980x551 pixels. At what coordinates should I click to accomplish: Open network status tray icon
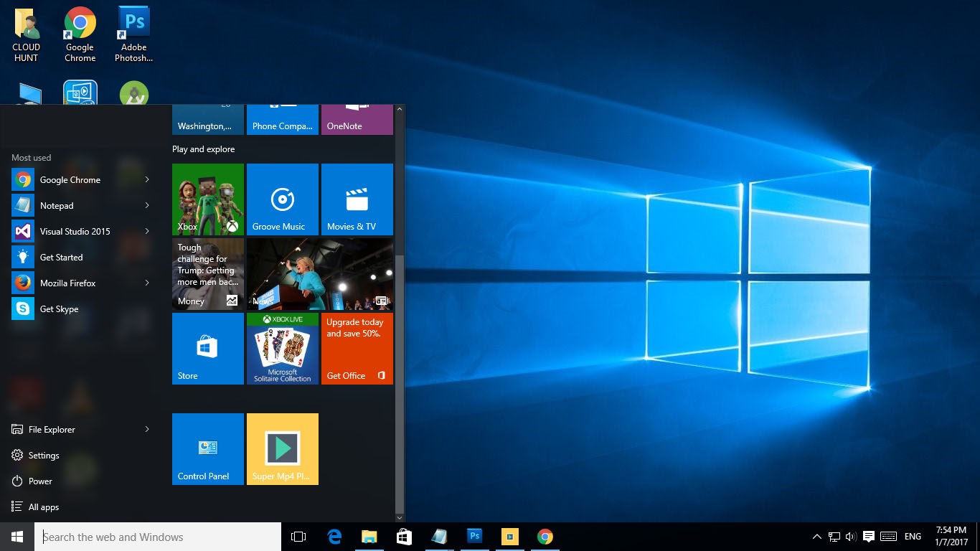tap(834, 537)
